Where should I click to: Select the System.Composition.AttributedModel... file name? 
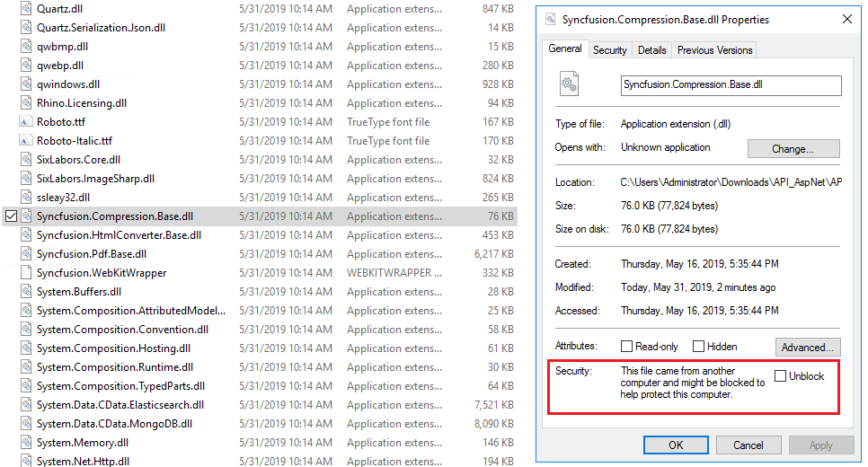[x=131, y=311]
